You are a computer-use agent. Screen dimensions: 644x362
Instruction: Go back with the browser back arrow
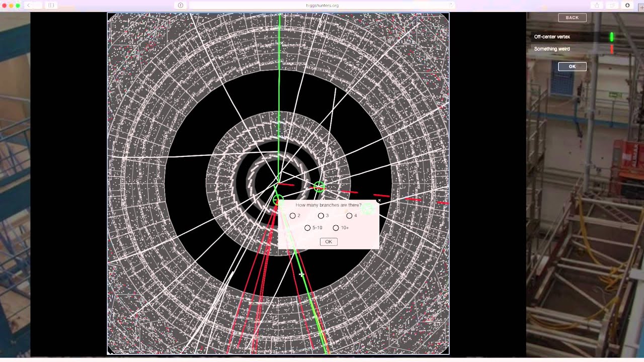coord(28,5)
